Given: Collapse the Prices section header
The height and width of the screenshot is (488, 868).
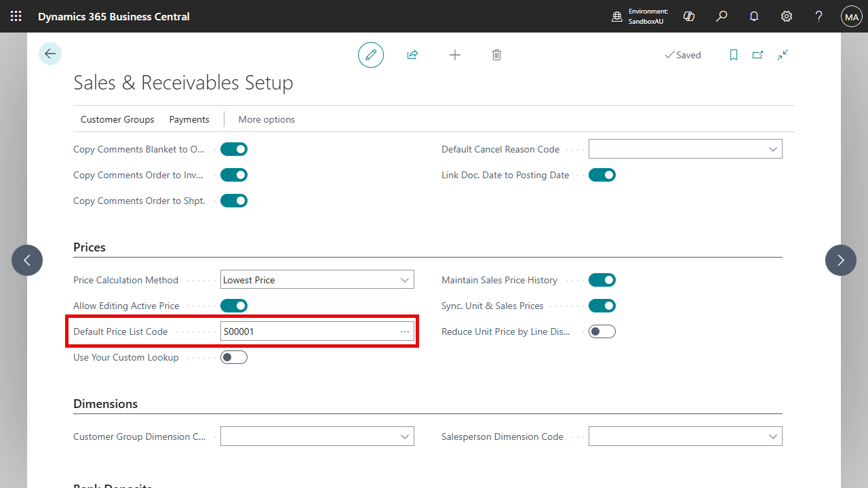Looking at the screenshot, I should [x=90, y=247].
